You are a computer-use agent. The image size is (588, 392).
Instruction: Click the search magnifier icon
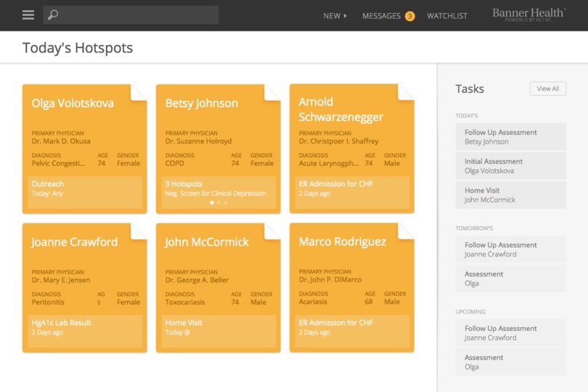[x=53, y=15]
